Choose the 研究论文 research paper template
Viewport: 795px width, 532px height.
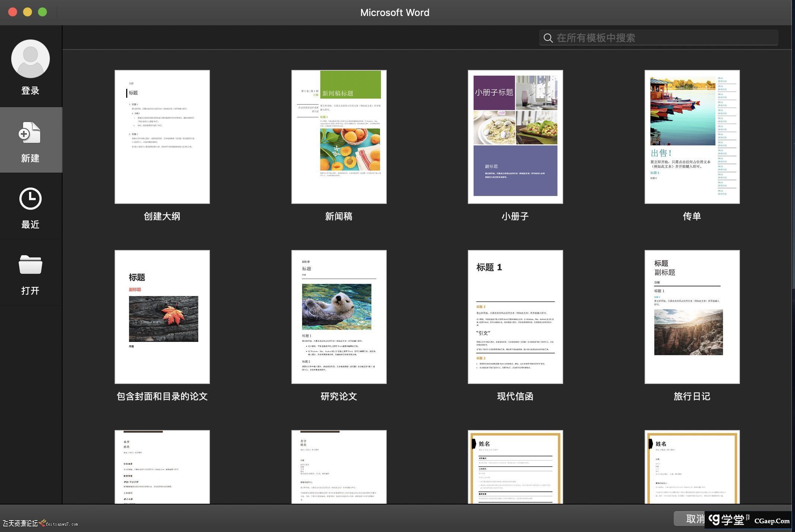click(x=339, y=317)
